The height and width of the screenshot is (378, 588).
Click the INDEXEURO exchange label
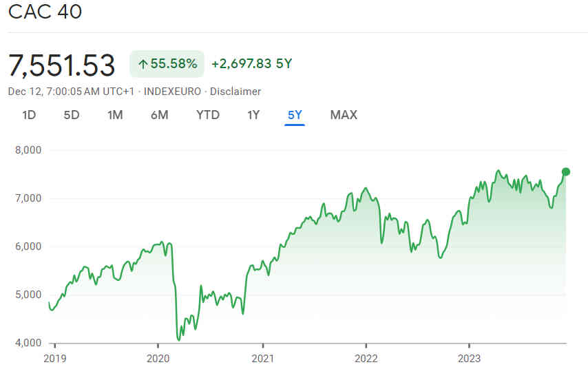[x=172, y=91]
